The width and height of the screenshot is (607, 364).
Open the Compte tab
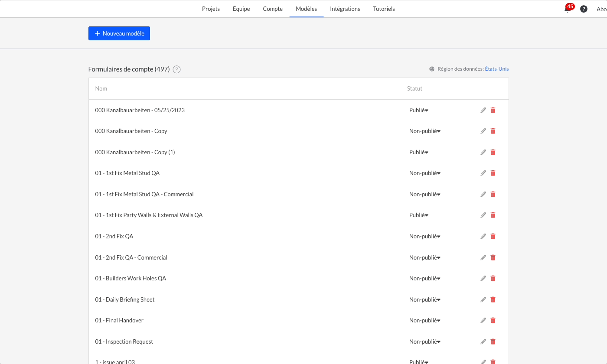tap(273, 9)
